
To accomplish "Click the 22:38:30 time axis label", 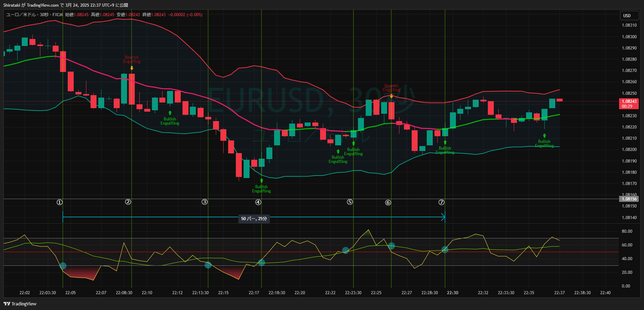I will [583, 293].
